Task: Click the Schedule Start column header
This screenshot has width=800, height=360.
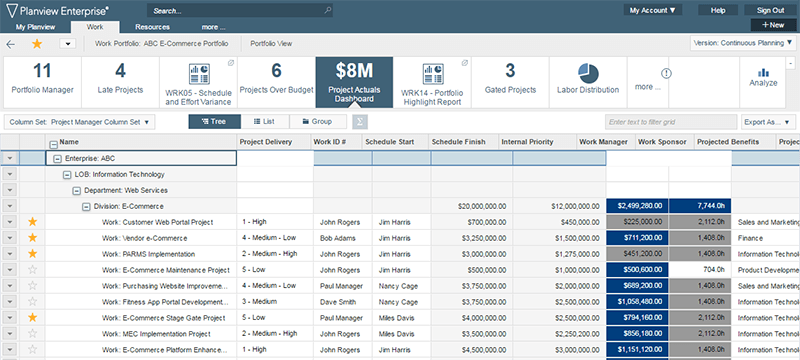Action: point(395,142)
